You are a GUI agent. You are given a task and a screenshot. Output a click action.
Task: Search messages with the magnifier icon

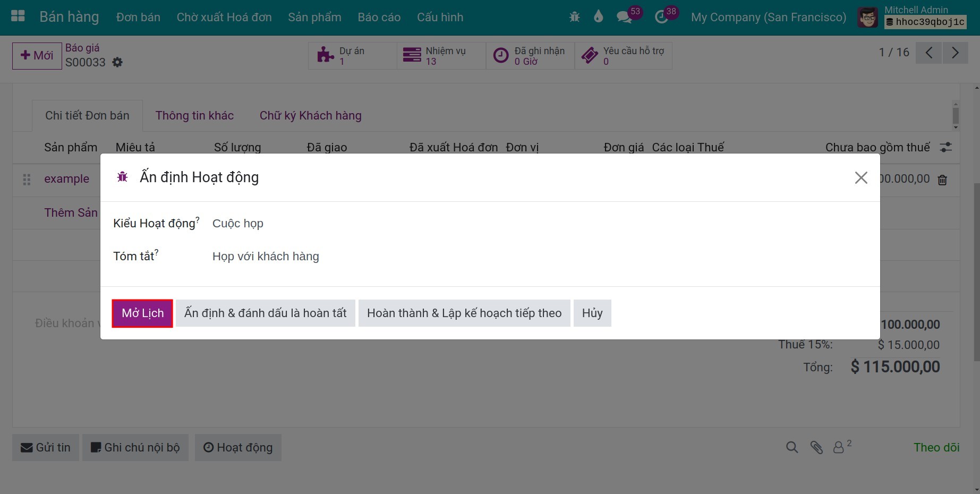(792, 447)
